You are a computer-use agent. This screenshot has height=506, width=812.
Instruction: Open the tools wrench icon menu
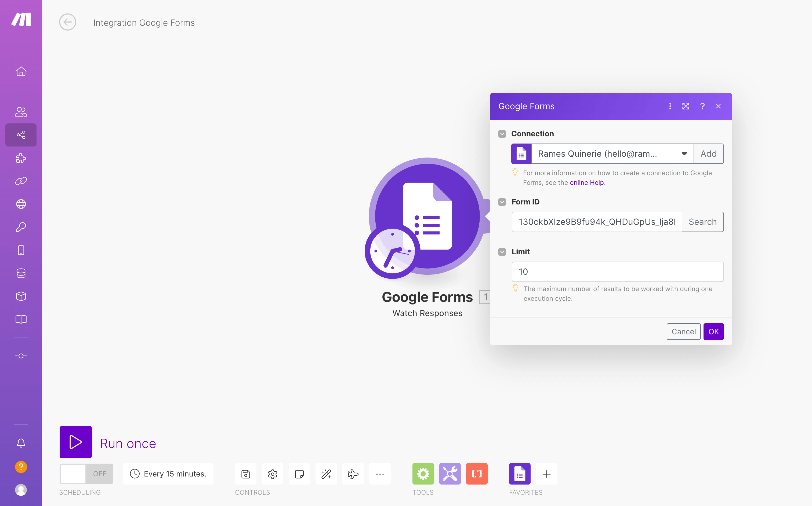click(449, 473)
